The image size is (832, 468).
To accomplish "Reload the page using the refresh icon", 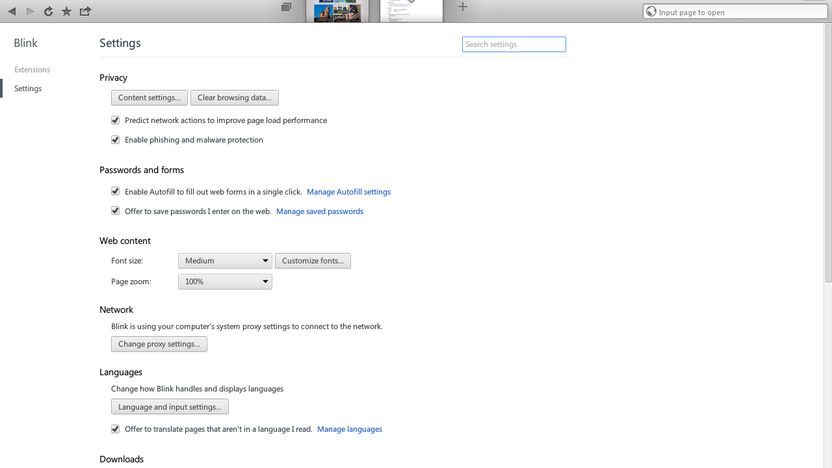I will 48,11.
